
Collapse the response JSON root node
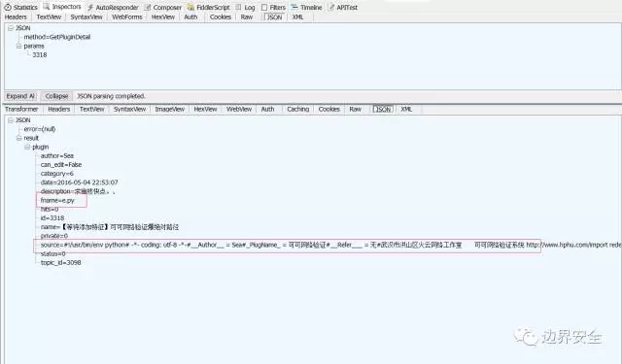click(11, 120)
